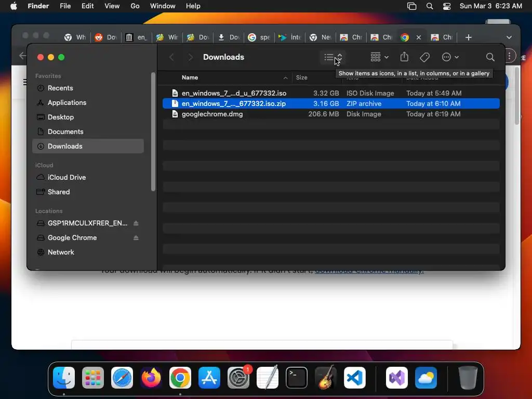The width and height of the screenshot is (532, 399).
Task: Open Chrome three-dot menu
Action: coord(509,56)
